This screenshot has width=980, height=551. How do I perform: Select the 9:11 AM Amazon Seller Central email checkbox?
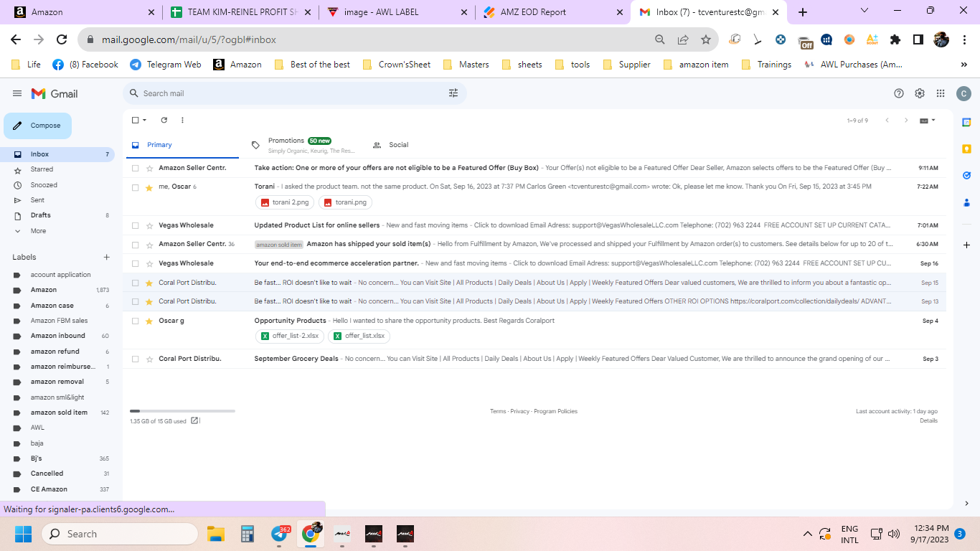tap(135, 168)
